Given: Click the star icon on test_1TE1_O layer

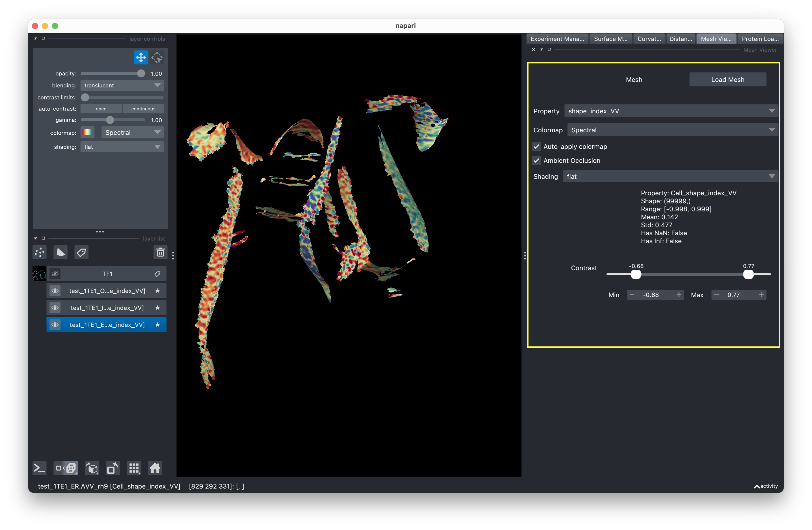Looking at the screenshot, I should click(157, 291).
